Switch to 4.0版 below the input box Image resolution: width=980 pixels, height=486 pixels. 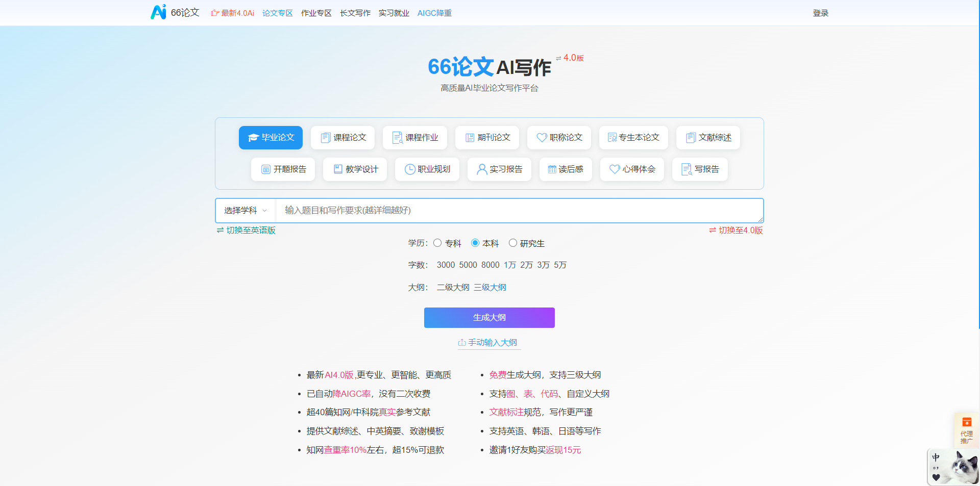736,231
